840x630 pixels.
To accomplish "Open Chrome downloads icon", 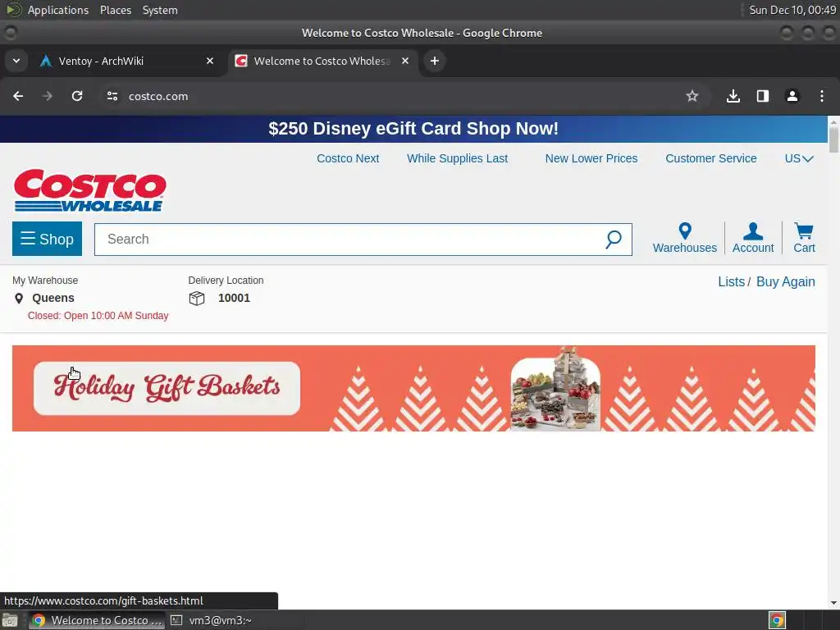I will (x=733, y=96).
